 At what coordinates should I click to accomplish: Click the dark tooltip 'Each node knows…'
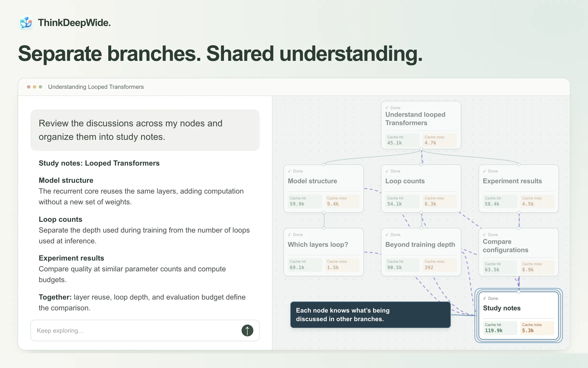pos(370,315)
